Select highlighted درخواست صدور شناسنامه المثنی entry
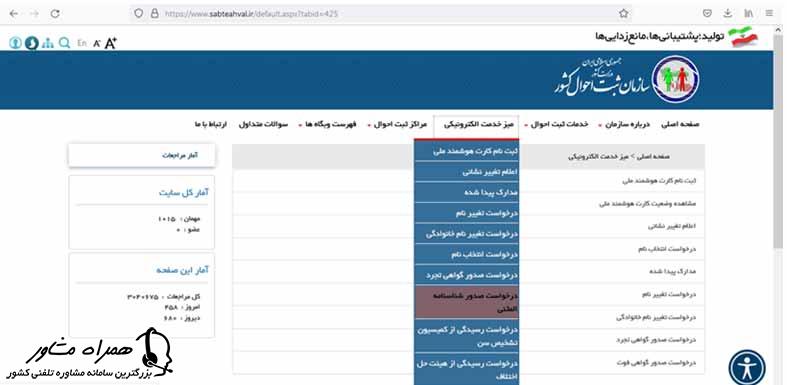Viewport: 787px width, 385px height. [467, 303]
